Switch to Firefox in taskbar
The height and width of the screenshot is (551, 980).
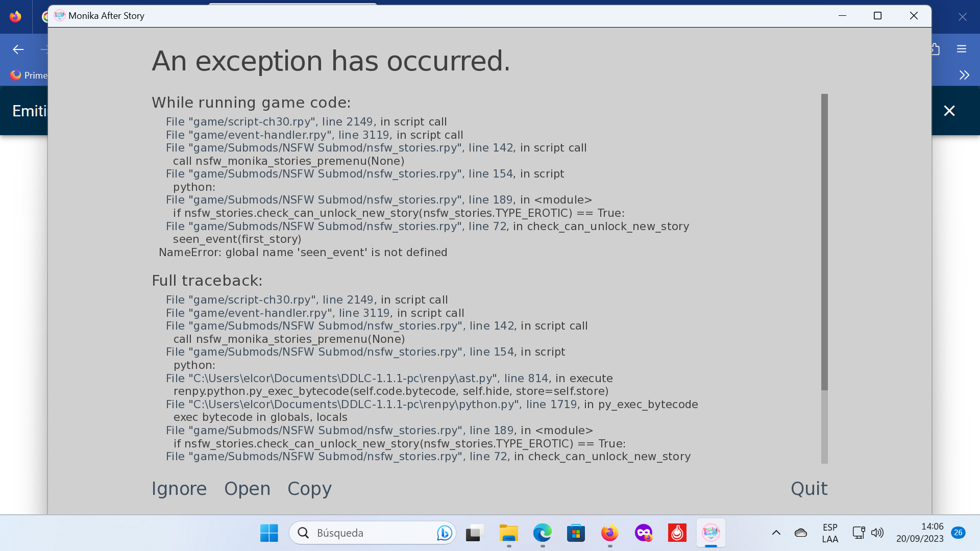click(609, 533)
